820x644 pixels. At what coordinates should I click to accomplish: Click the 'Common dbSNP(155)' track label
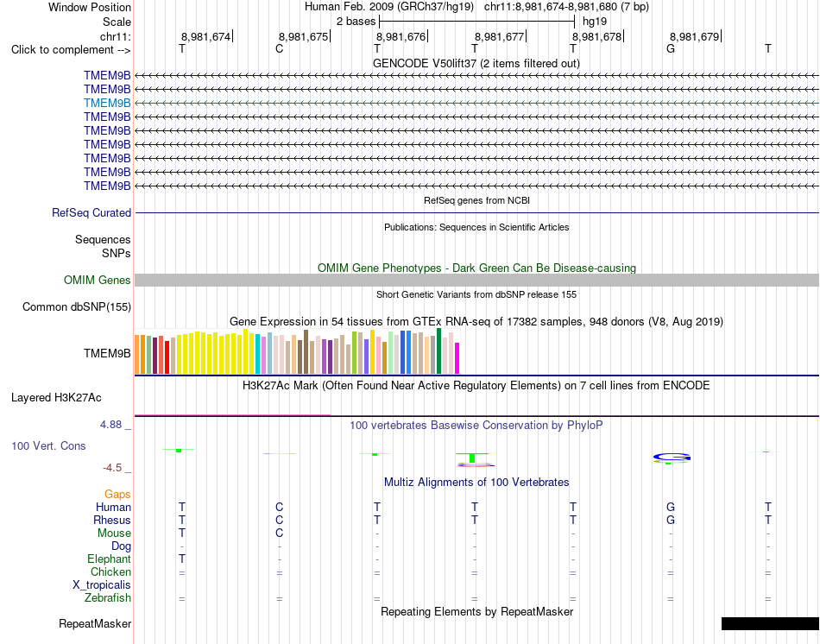76,307
